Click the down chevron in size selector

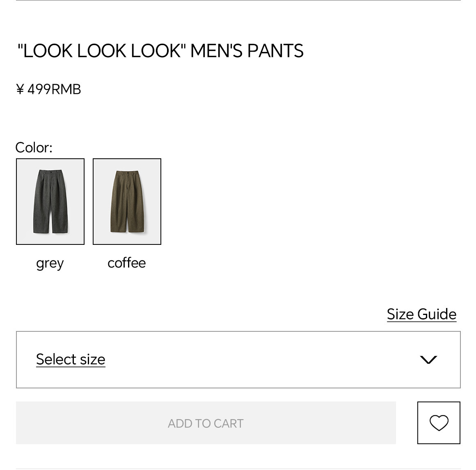point(428,360)
